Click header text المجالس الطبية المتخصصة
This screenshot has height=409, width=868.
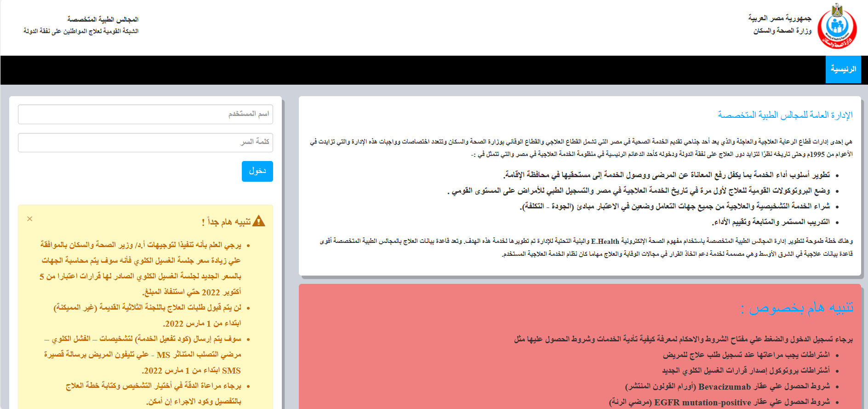(x=103, y=19)
